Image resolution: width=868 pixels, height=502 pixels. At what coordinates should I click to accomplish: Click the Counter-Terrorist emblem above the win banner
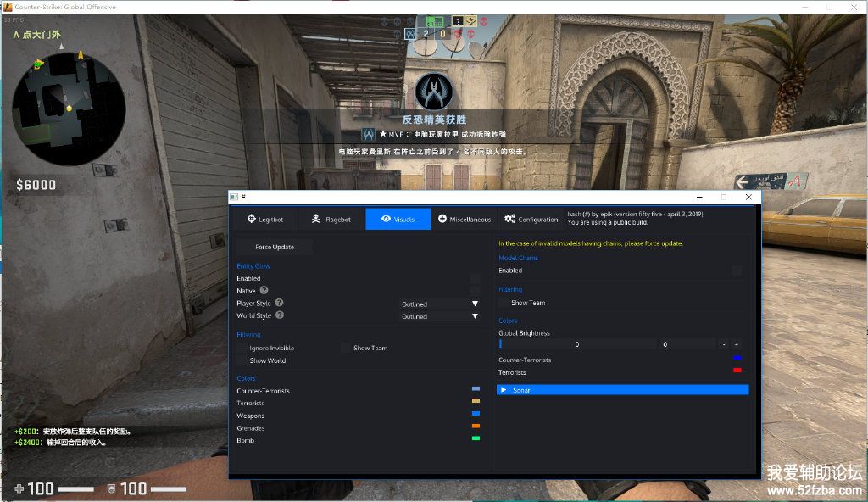click(434, 92)
